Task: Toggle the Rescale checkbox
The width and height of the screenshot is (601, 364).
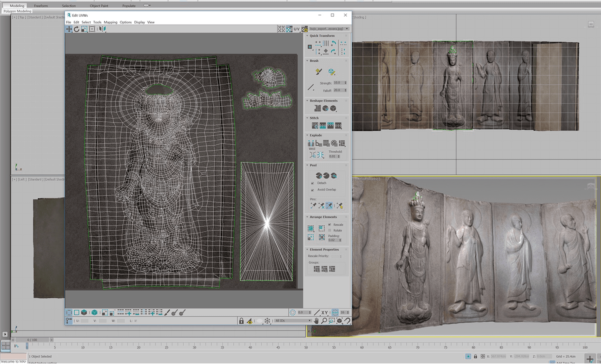Action: coord(329,225)
